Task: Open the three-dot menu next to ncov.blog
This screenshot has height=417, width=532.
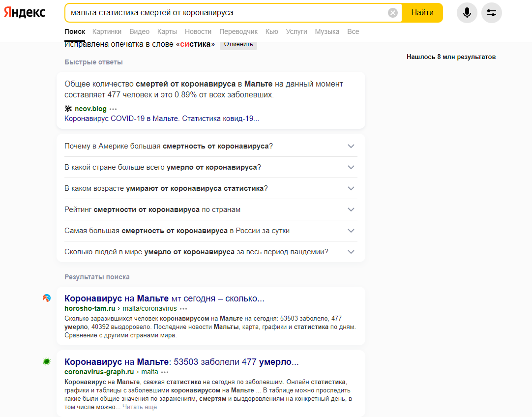Action: tap(113, 109)
